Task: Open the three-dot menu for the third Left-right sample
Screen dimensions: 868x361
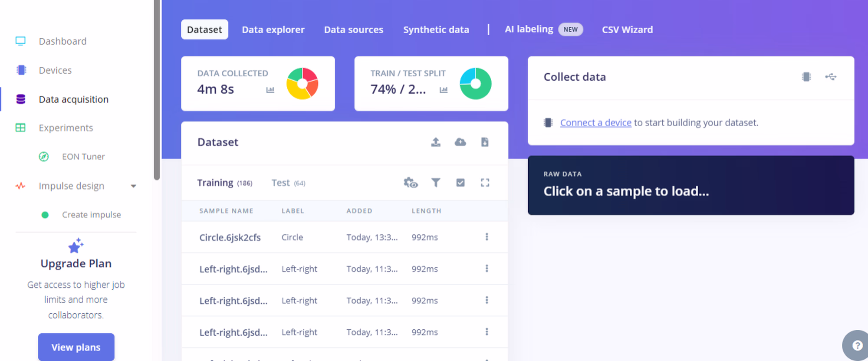Action: (487, 332)
